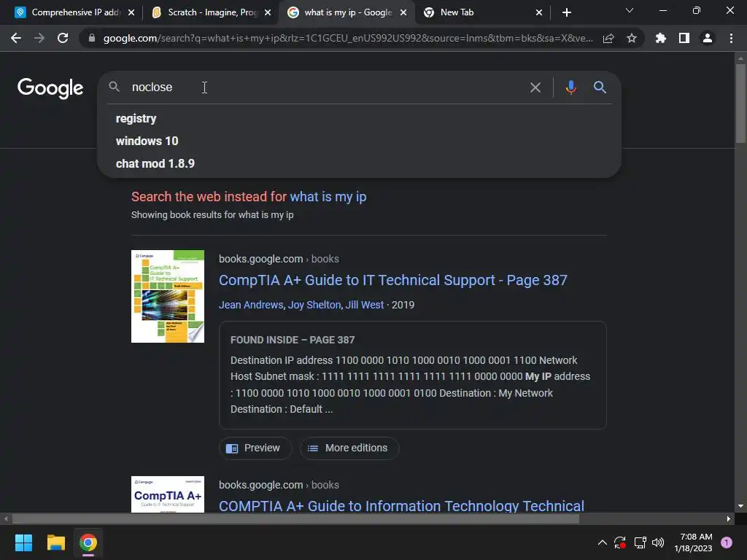Close the Comprehensive IP address tab
This screenshot has width=747, height=560.
131,12
